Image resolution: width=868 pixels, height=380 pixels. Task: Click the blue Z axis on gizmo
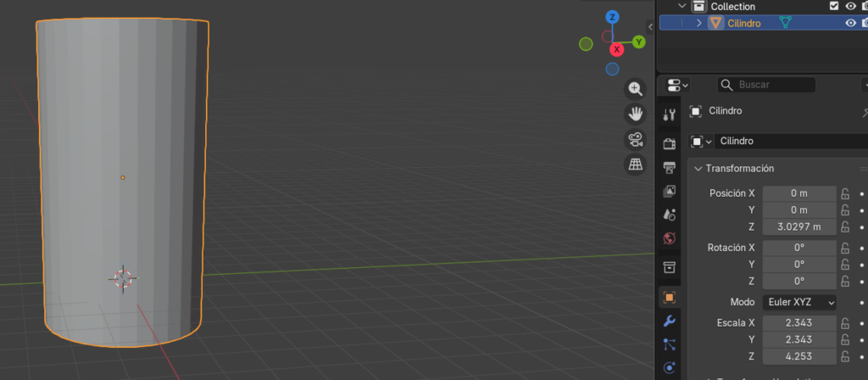[x=612, y=17]
